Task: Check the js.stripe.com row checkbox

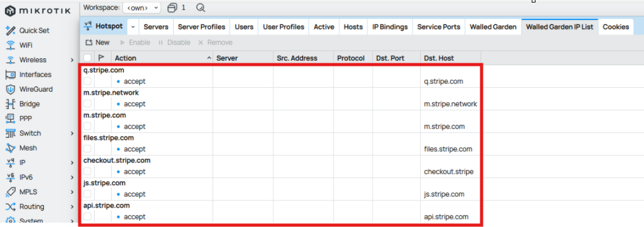Action: [x=88, y=194]
